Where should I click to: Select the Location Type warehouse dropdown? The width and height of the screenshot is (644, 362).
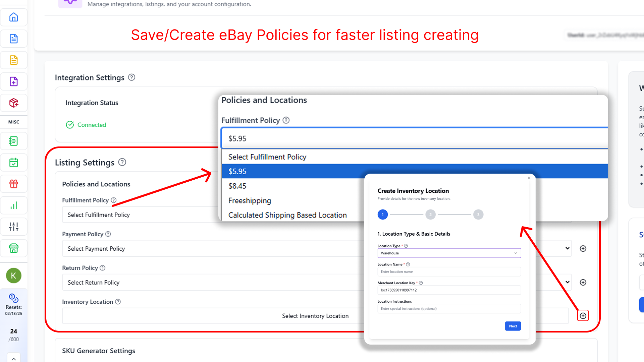448,253
